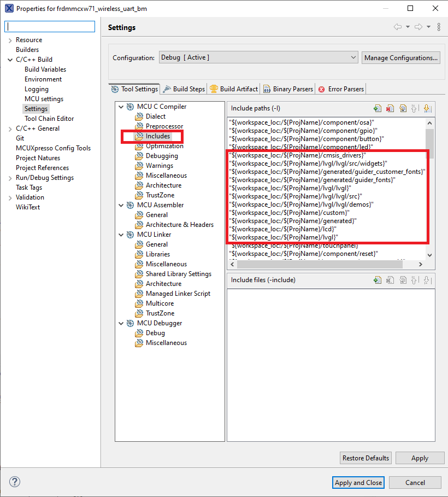
Task: Select Warnings tree item
Action: tap(160, 166)
